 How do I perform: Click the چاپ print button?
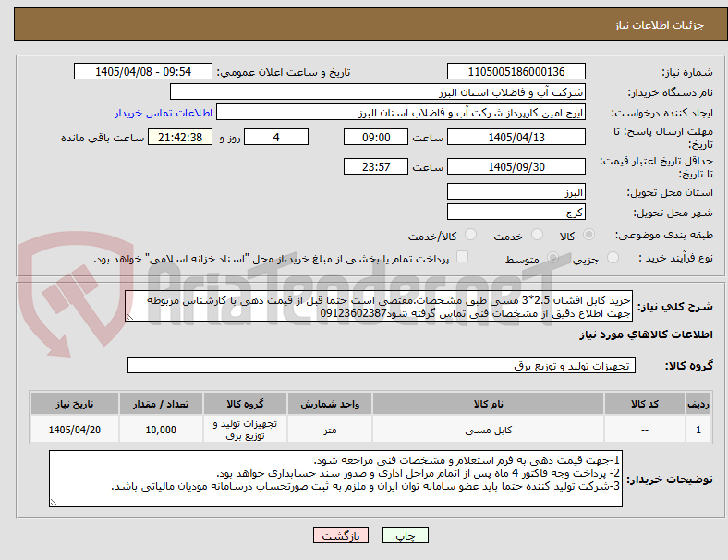click(x=406, y=535)
